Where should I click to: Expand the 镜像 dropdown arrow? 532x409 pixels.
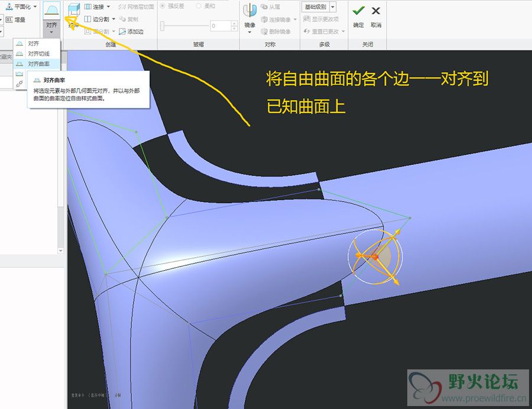click(249, 33)
